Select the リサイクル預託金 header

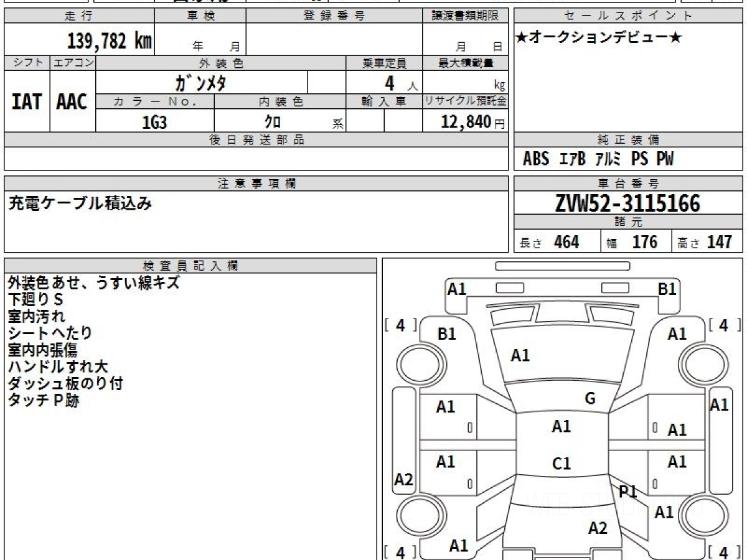[x=466, y=101]
